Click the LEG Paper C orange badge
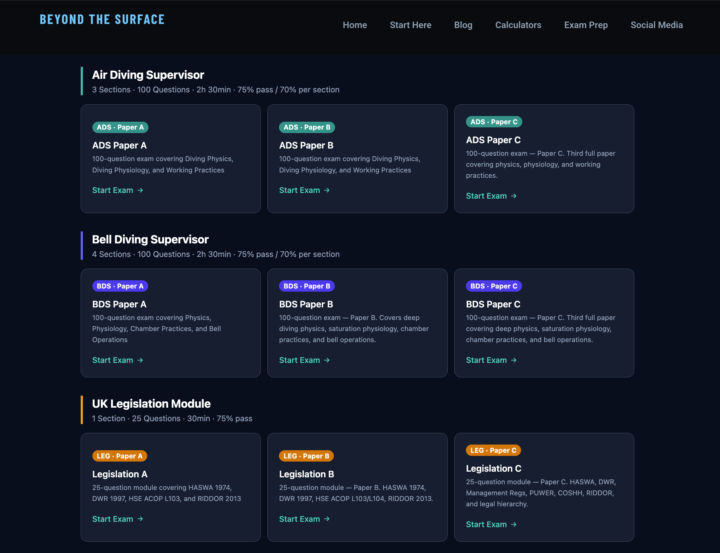The height and width of the screenshot is (553, 720). pos(493,451)
